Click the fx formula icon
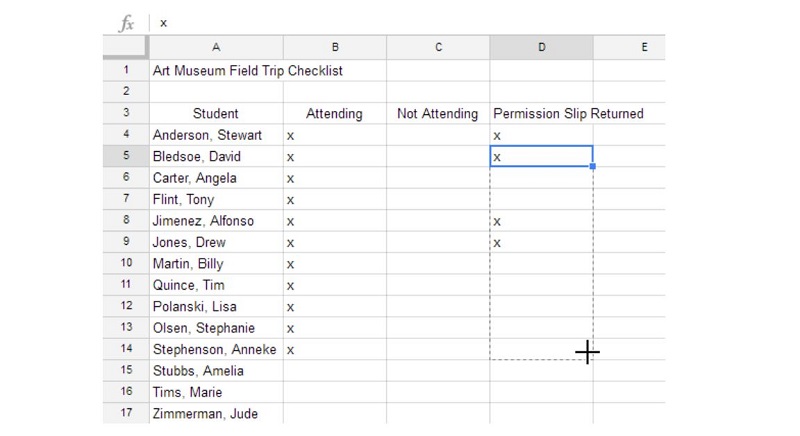The height and width of the screenshot is (436, 800). click(126, 23)
